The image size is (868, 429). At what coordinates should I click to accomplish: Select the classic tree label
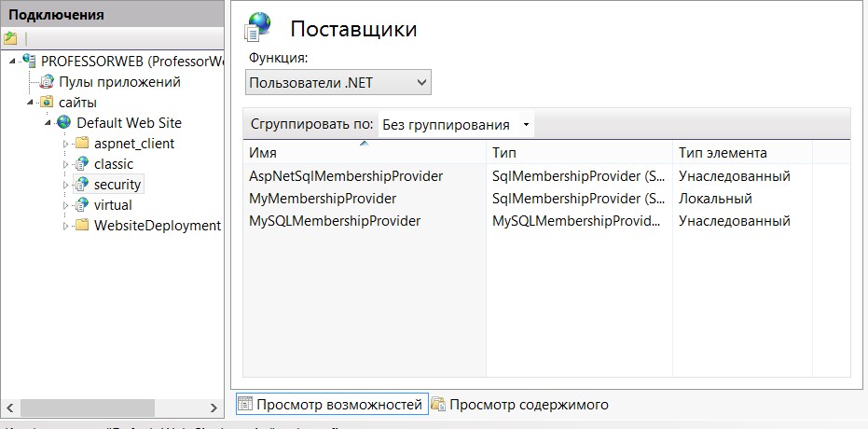tap(114, 164)
